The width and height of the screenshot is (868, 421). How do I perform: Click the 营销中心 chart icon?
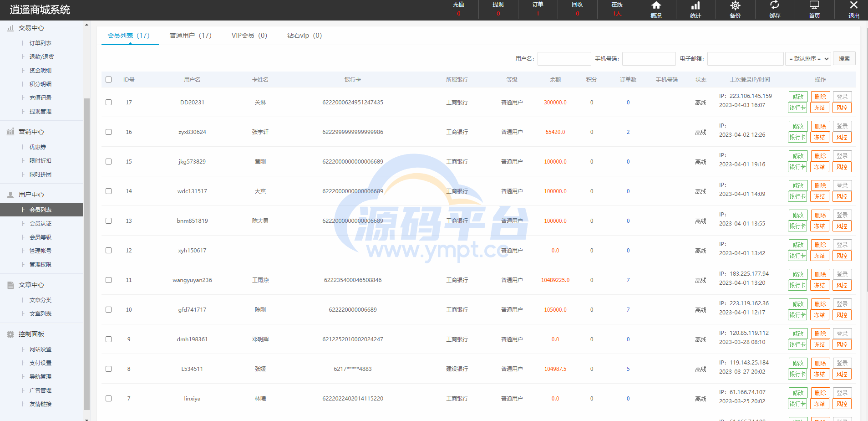10,132
